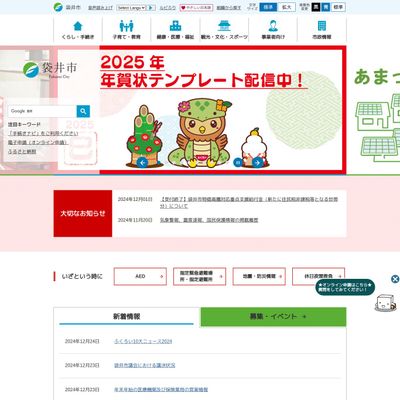Open the 年末年始の医療機関 news link
The image size is (400, 400).
(161, 389)
